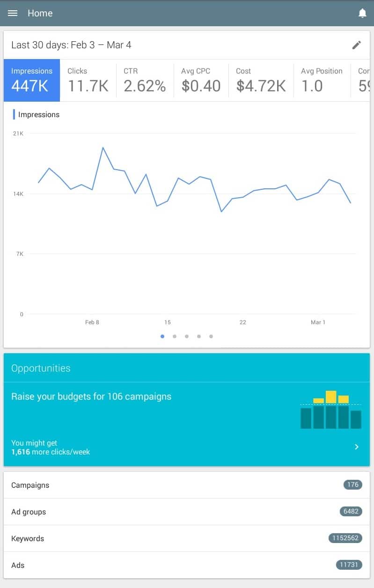Select the Impressions metric tab
Screen dimensions: 374x588
(32, 80)
